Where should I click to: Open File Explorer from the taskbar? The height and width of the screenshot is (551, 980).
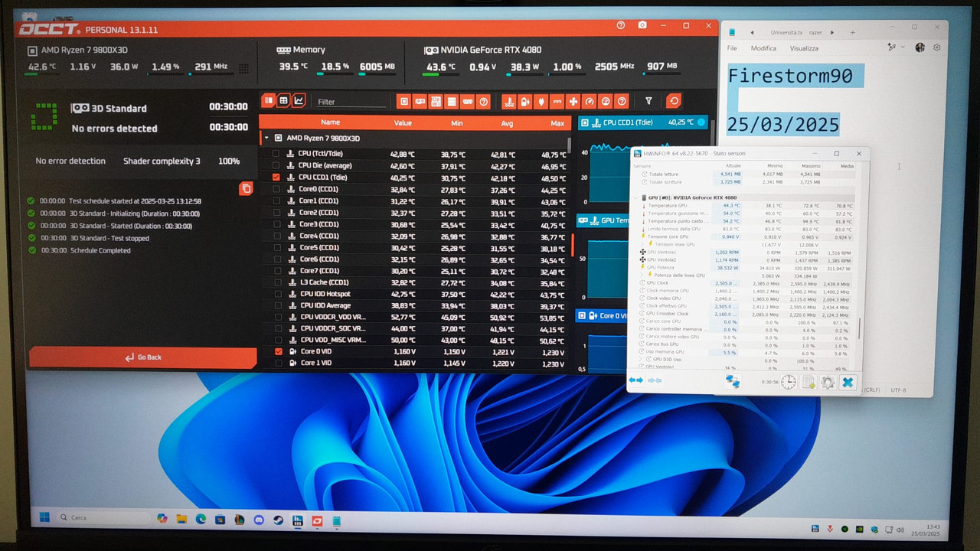(181, 520)
